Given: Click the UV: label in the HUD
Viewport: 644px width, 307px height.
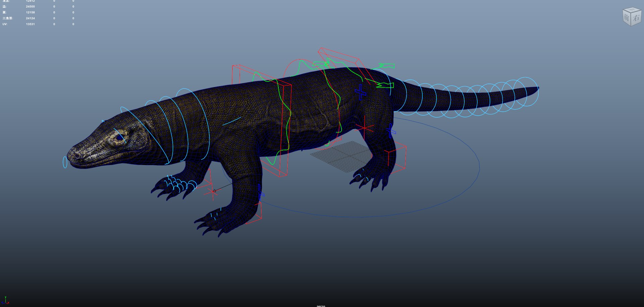Looking at the screenshot, I should 5,24.
